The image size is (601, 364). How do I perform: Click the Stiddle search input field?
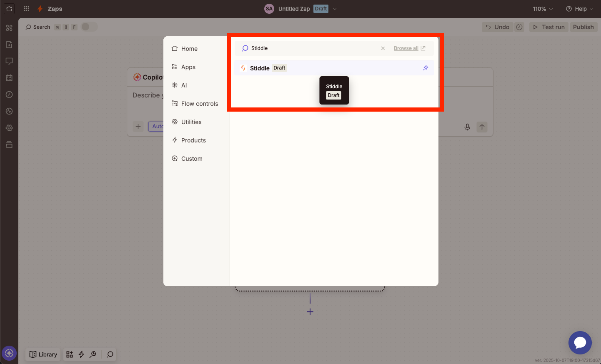313,48
